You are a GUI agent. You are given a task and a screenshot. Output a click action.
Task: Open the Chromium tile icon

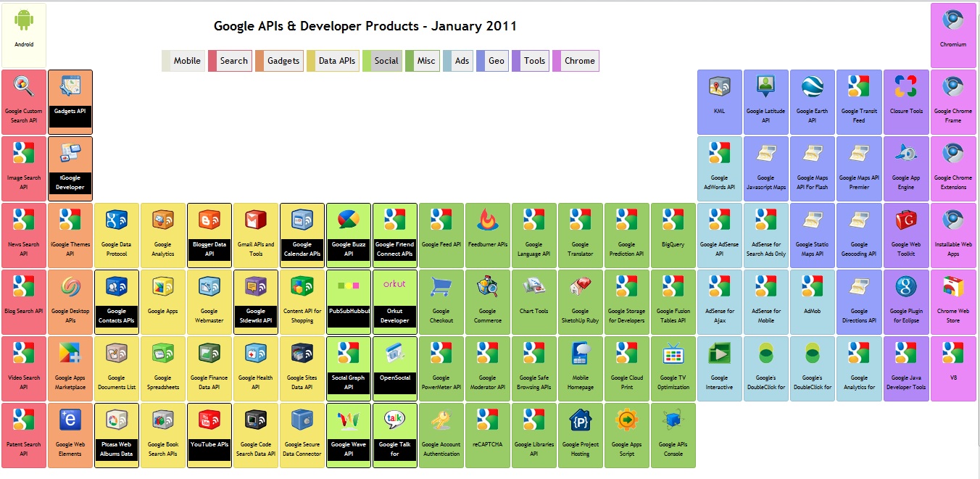pos(952,20)
